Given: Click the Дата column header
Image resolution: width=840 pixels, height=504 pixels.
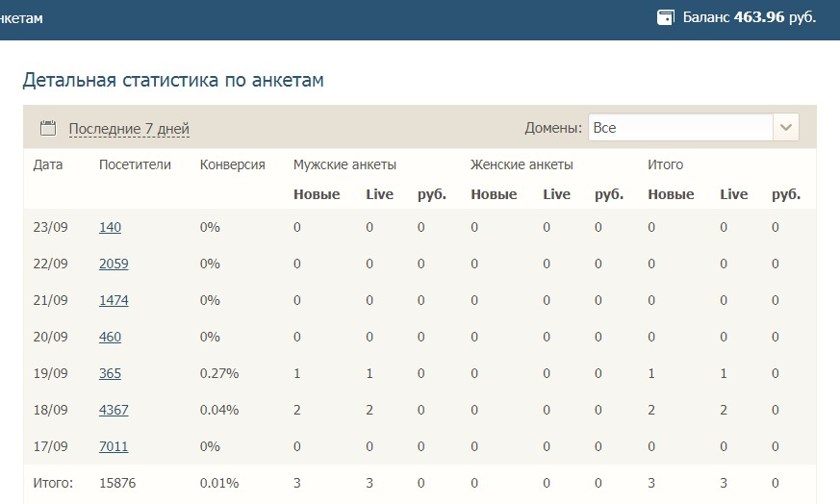Looking at the screenshot, I should (x=48, y=164).
